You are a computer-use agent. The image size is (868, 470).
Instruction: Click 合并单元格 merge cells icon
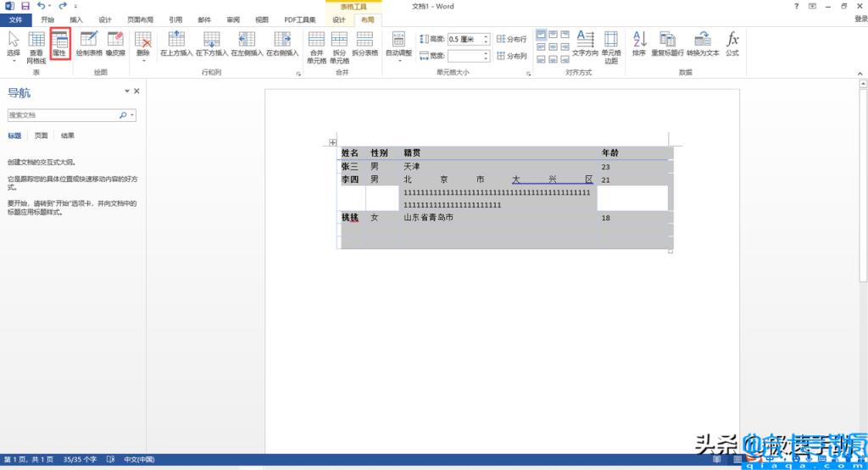[x=316, y=44]
